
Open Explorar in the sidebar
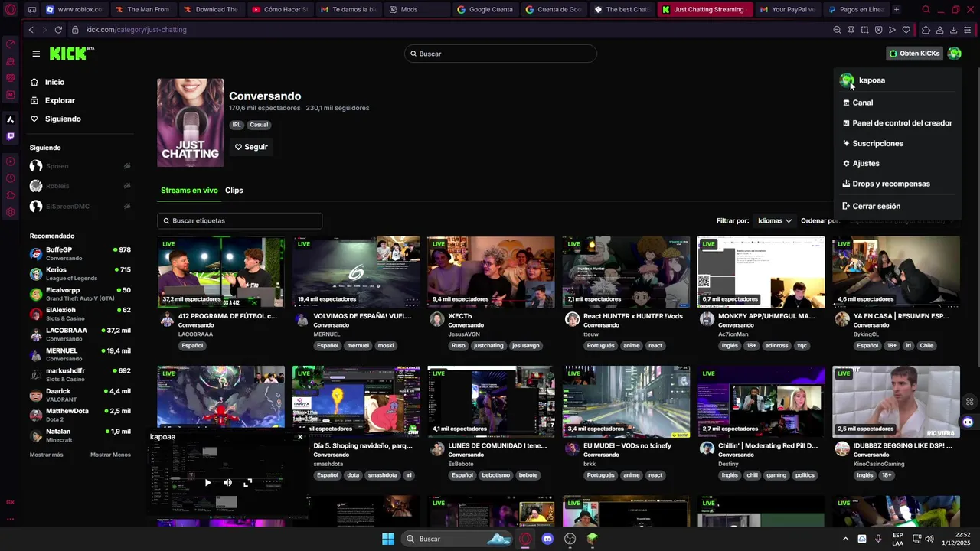(x=60, y=100)
